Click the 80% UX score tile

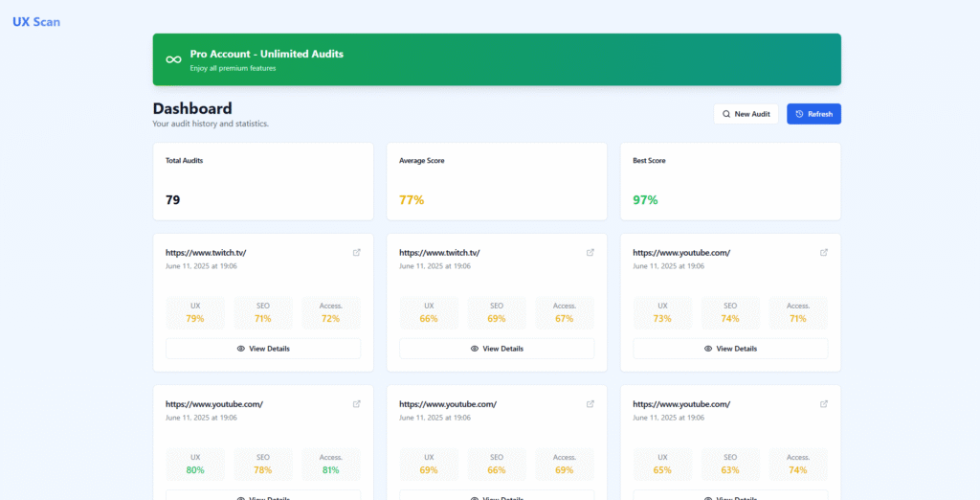coord(195,465)
